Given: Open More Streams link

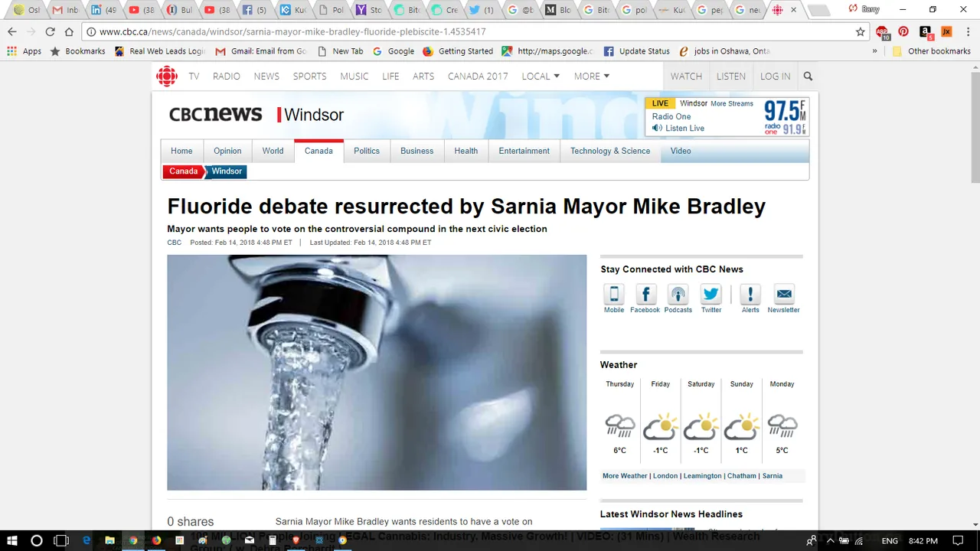Looking at the screenshot, I should pos(732,103).
